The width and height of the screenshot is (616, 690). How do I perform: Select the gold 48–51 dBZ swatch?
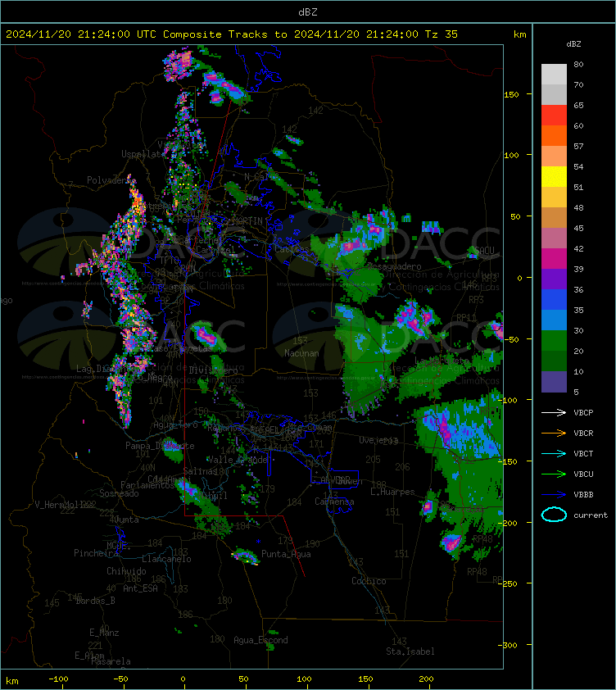click(554, 197)
